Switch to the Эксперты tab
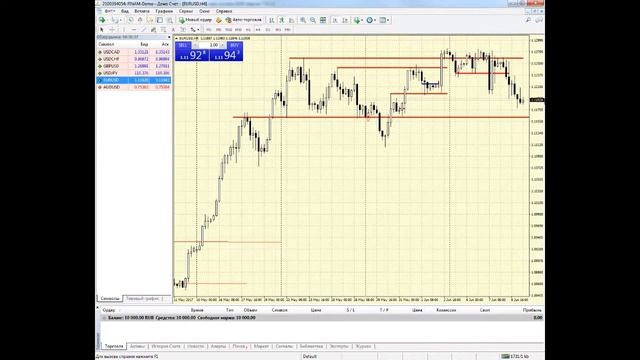The image size is (640, 360). point(339,346)
